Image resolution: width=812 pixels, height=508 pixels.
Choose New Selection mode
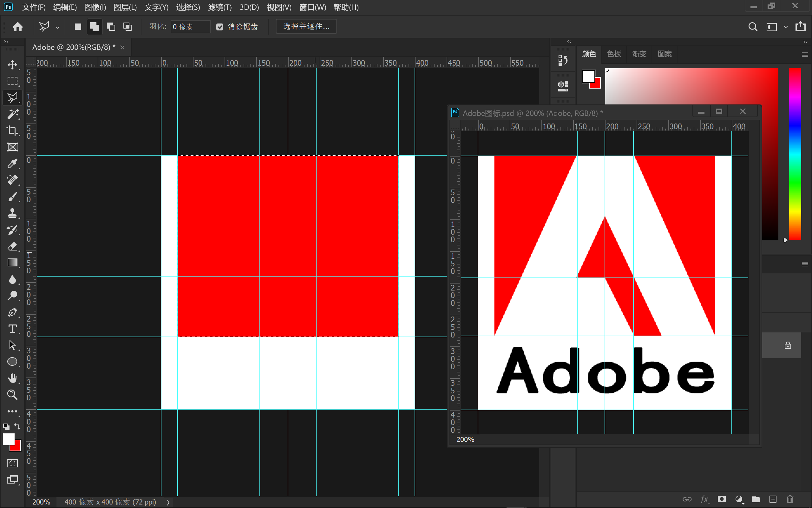78,27
